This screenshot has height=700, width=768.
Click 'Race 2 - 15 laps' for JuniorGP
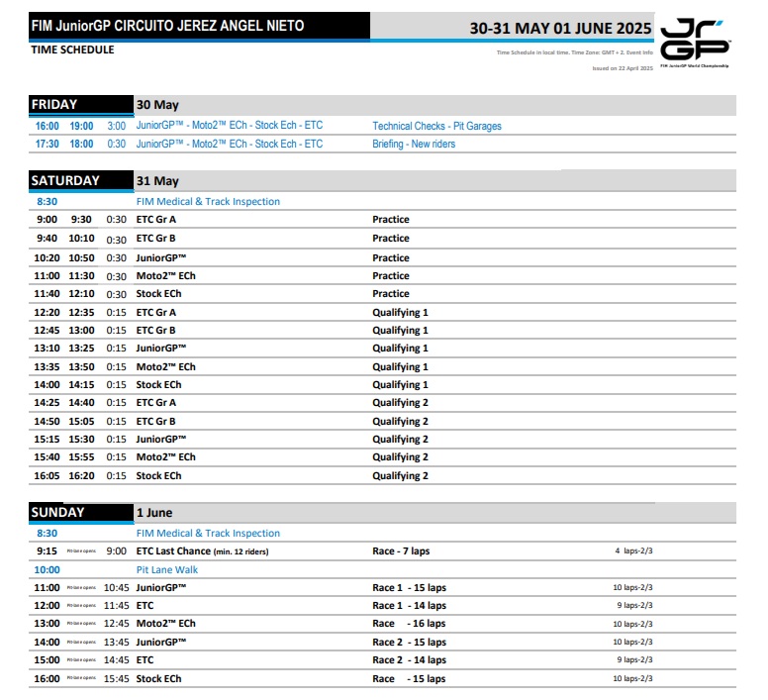[x=409, y=643]
